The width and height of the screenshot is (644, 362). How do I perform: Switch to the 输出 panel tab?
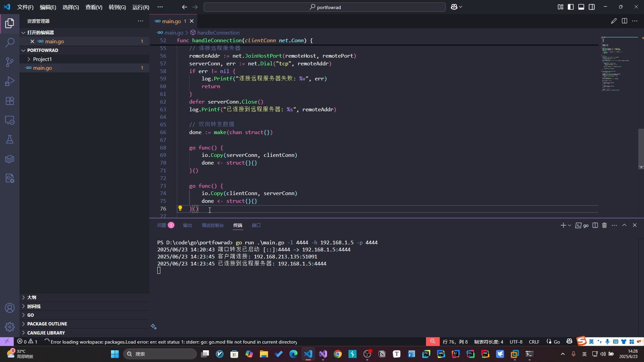187,225
